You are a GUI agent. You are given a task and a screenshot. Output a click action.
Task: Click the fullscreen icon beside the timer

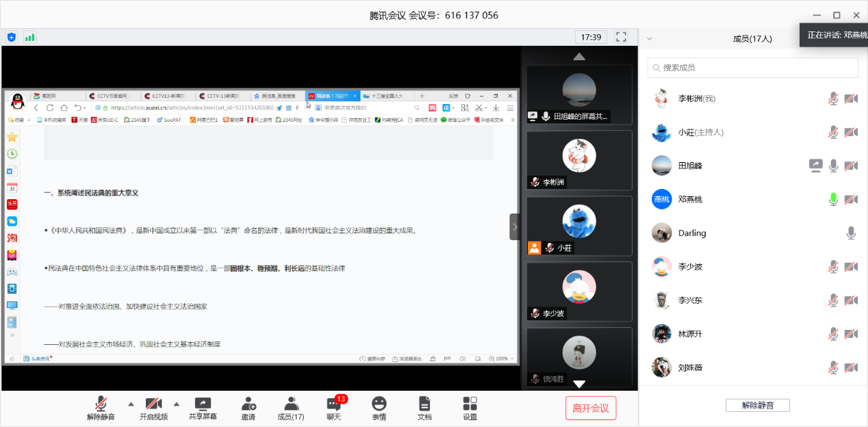(622, 37)
